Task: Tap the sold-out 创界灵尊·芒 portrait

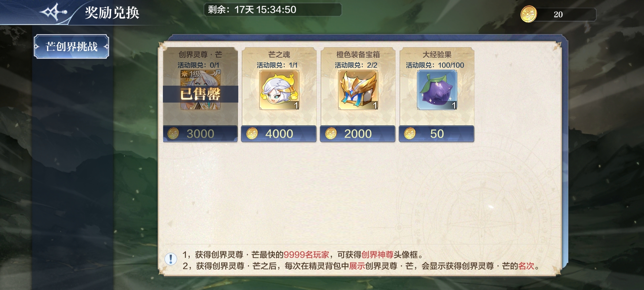Action: click(x=200, y=90)
